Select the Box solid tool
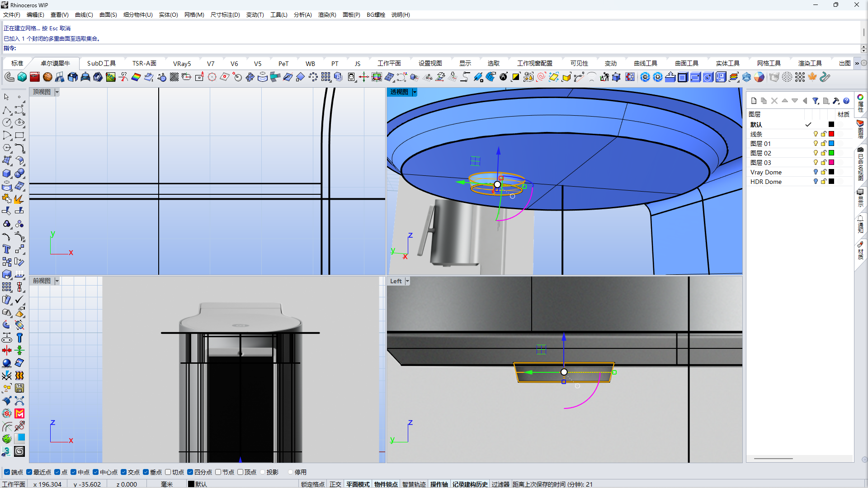The image size is (868, 488). pos(7,174)
